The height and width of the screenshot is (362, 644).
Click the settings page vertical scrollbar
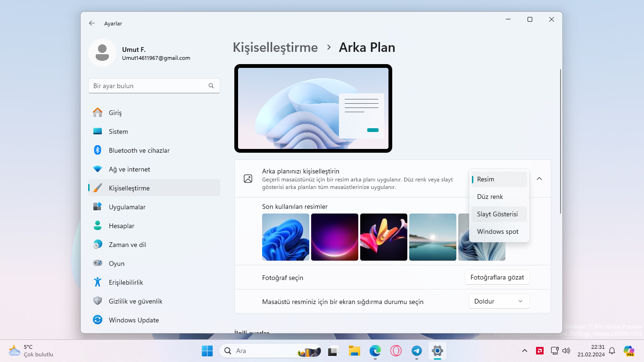(x=560, y=141)
